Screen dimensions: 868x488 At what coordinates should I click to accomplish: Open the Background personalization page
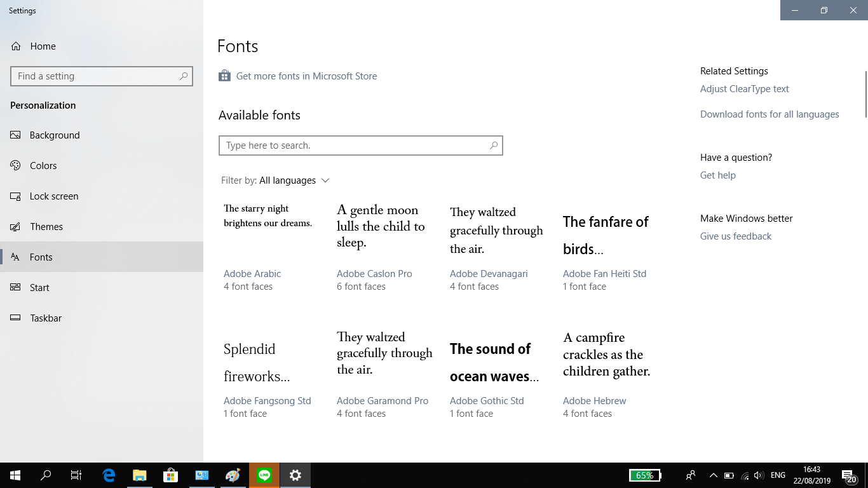tap(55, 135)
